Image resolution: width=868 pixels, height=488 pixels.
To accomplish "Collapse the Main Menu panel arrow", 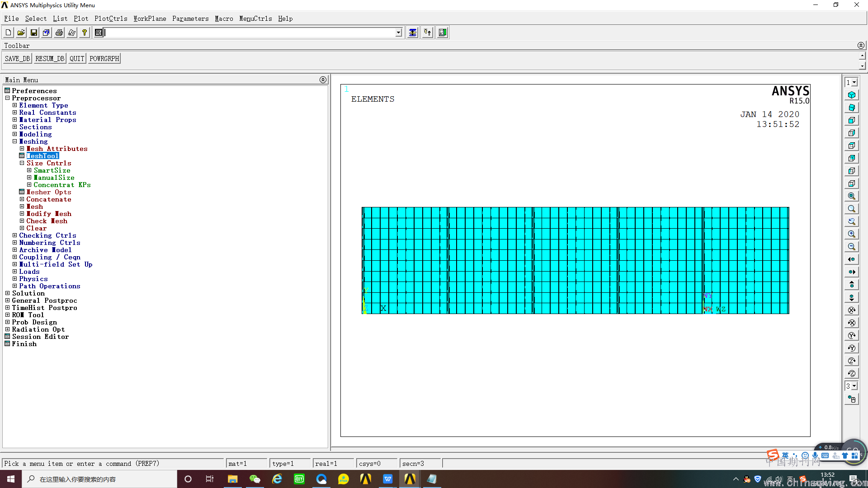I will [323, 80].
